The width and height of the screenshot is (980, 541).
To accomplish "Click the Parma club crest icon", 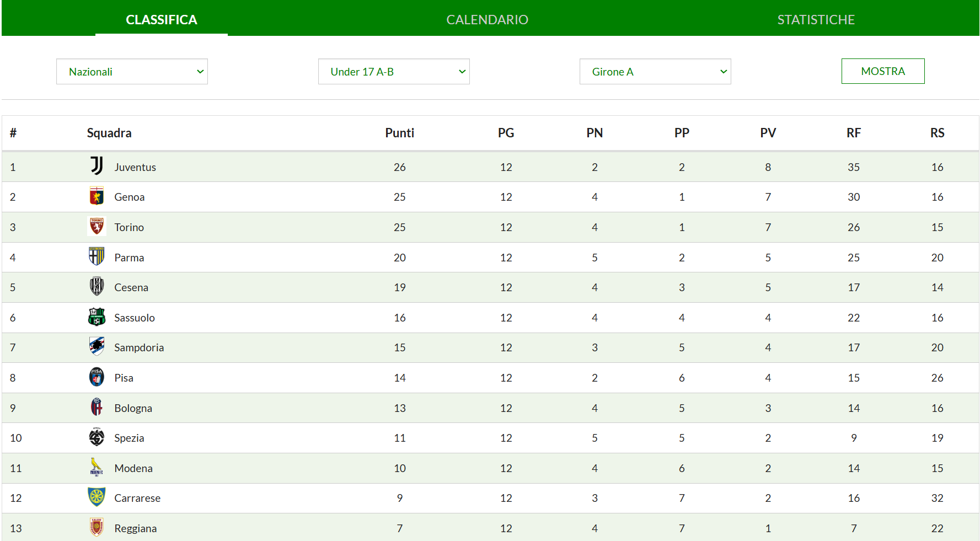I will click(x=97, y=257).
